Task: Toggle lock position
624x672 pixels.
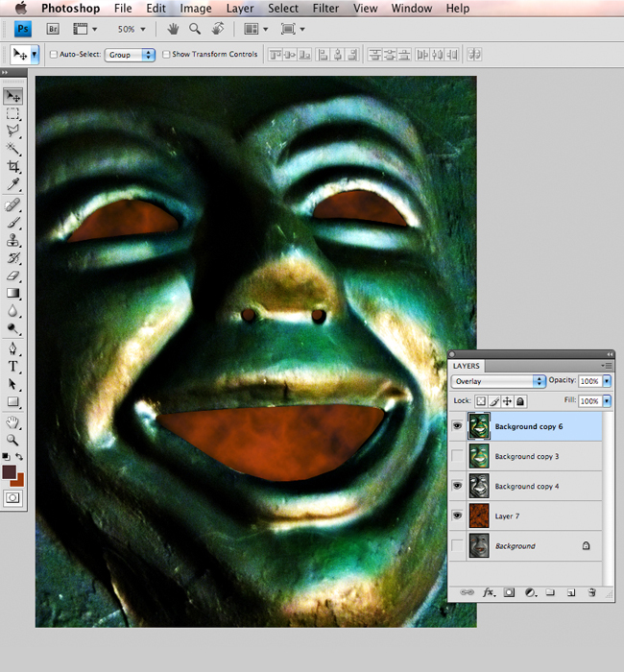Action: (507, 401)
